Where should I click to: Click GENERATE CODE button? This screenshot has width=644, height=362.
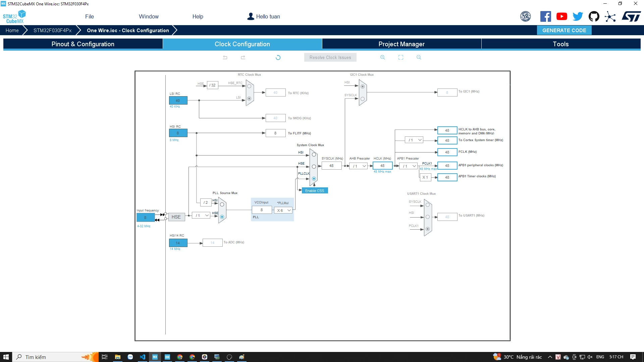click(564, 30)
